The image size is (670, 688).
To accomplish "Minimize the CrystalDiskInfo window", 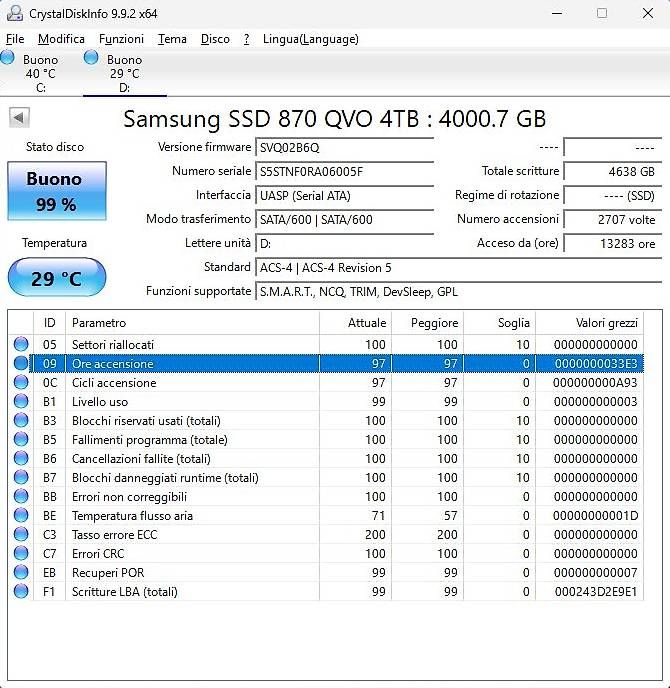I will tap(557, 13).
